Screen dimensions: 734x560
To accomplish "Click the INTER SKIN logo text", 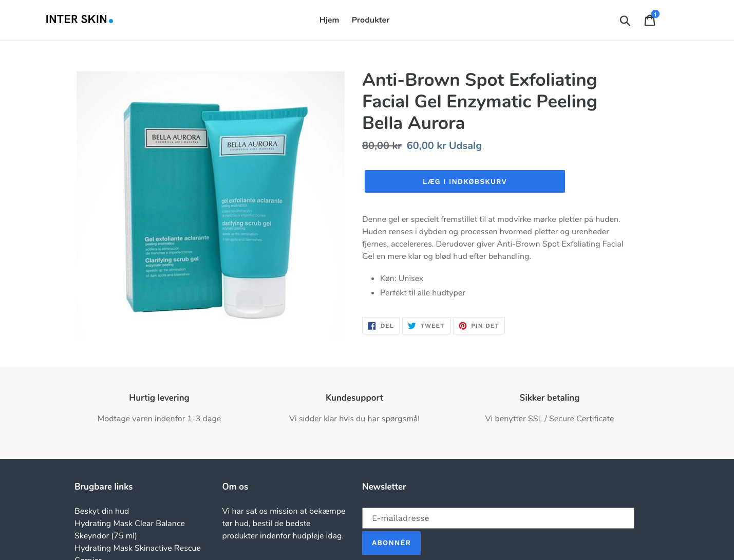I will (x=77, y=20).
